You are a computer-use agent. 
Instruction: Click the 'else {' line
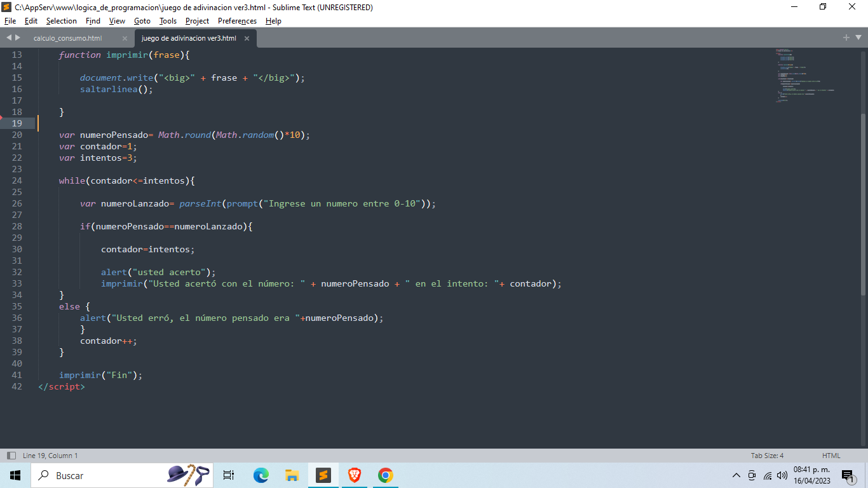tap(75, 306)
